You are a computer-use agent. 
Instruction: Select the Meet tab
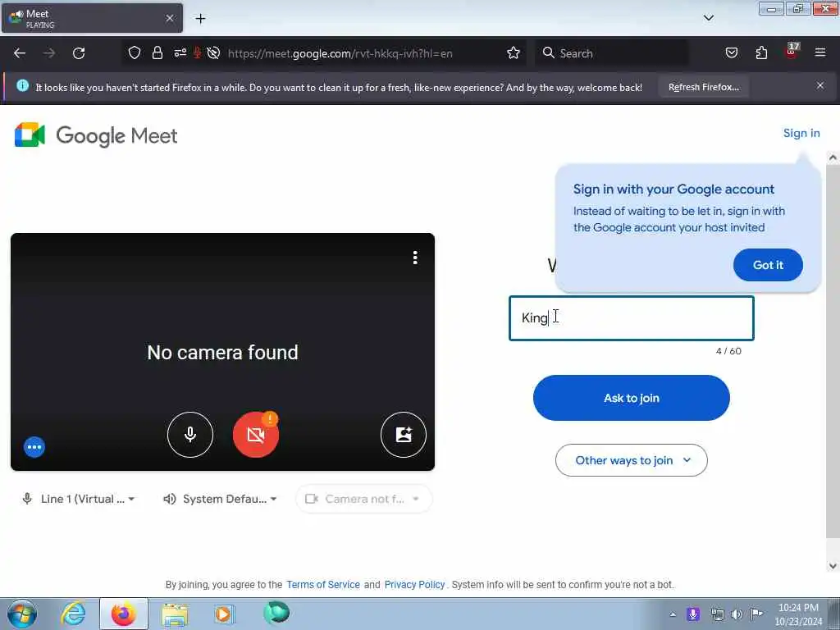tap(92, 18)
